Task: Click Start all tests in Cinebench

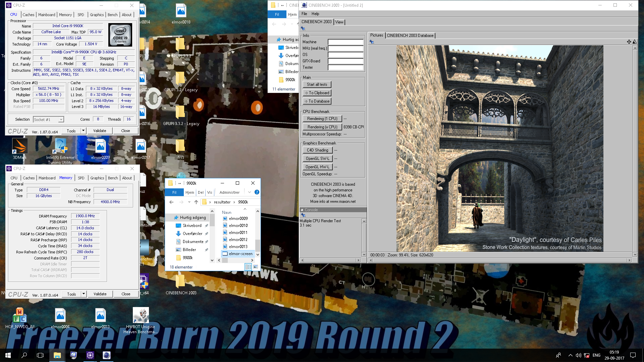Action: 317,84
